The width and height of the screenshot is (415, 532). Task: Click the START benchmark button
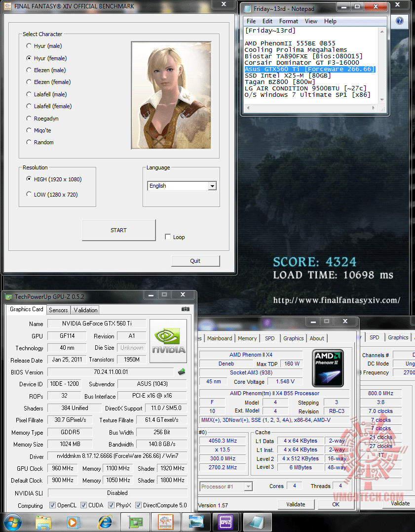[118, 230]
